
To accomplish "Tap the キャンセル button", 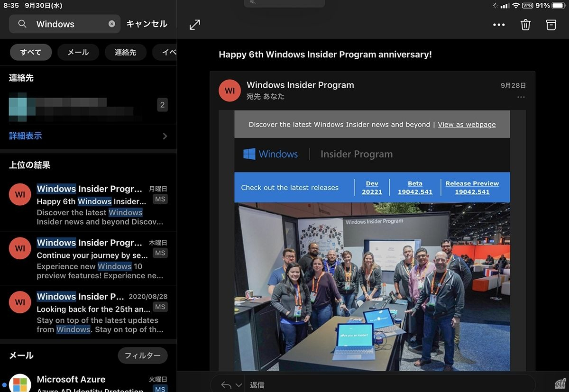I will coord(147,24).
